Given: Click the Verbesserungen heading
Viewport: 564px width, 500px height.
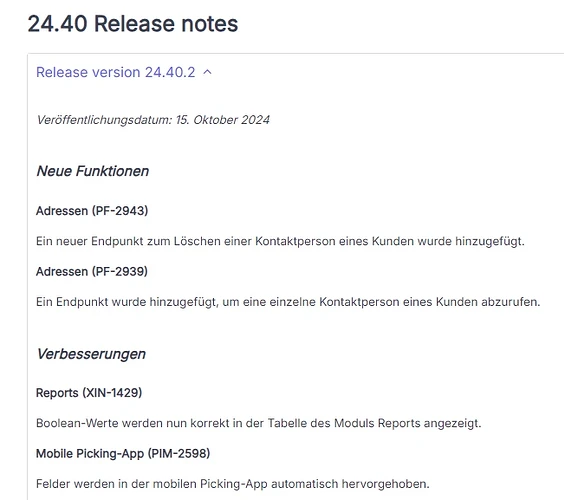Looking at the screenshot, I should [x=91, y=354].
